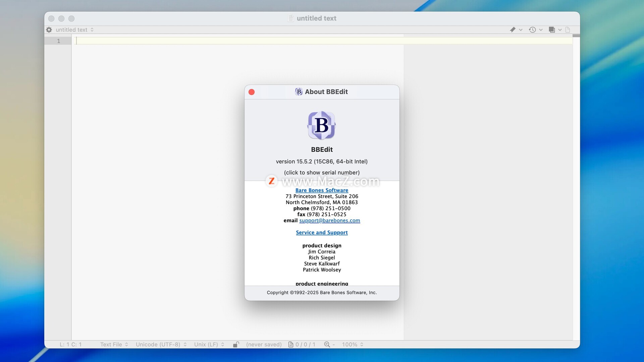Open the Service and Support link
Screen dimensions: 644x362
click(322, 232)
